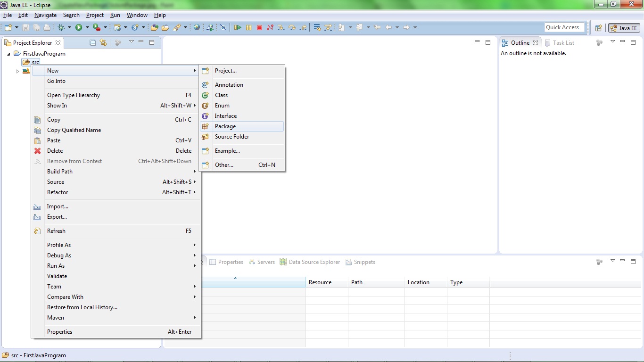644x362 pixels.
Task: Click the Last Edit Location arrow icon
Action: click(377, 28)
